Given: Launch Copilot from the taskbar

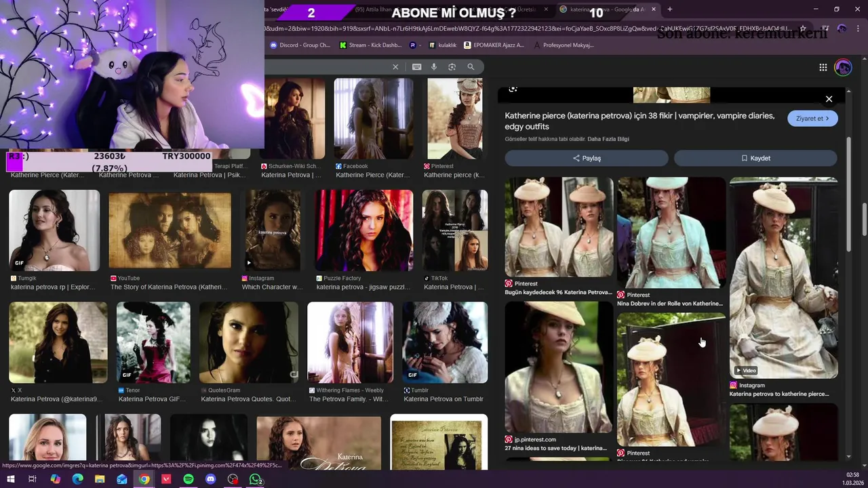Looking at the screenshot, I should click(55, 479).
